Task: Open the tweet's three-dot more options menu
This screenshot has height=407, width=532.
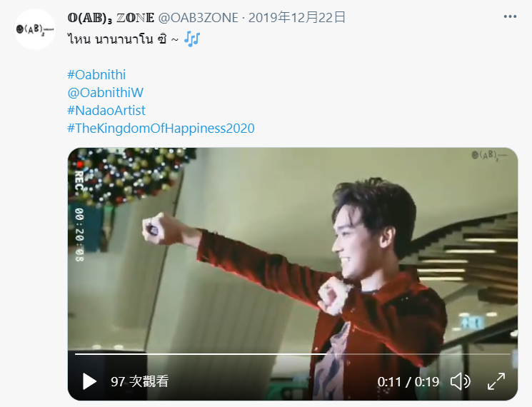Action: pyautogui.click(x=510, y=16)
